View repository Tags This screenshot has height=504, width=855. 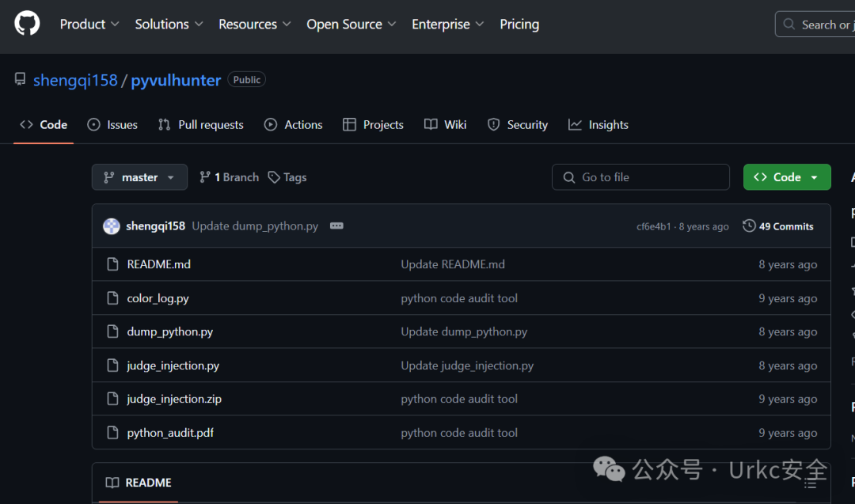pos(287,177)
